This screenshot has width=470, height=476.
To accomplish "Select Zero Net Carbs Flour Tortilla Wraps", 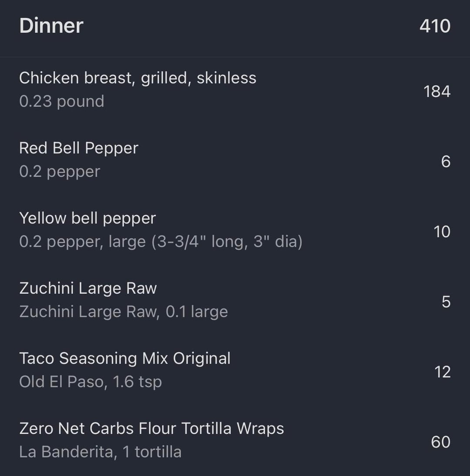I will pyautogui.click(x=151, y=429).
